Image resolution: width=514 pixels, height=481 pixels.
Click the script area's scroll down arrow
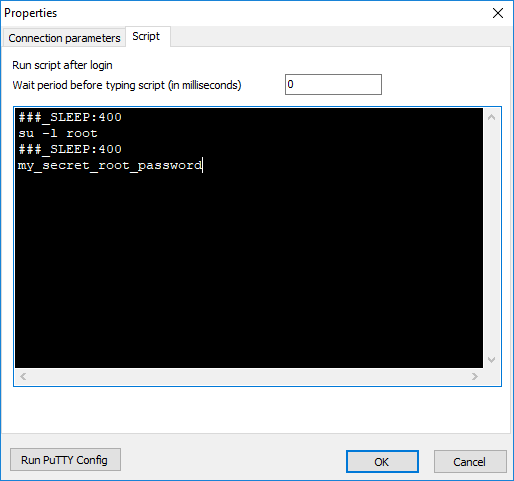pyautogui.click(x=491, y=359)
